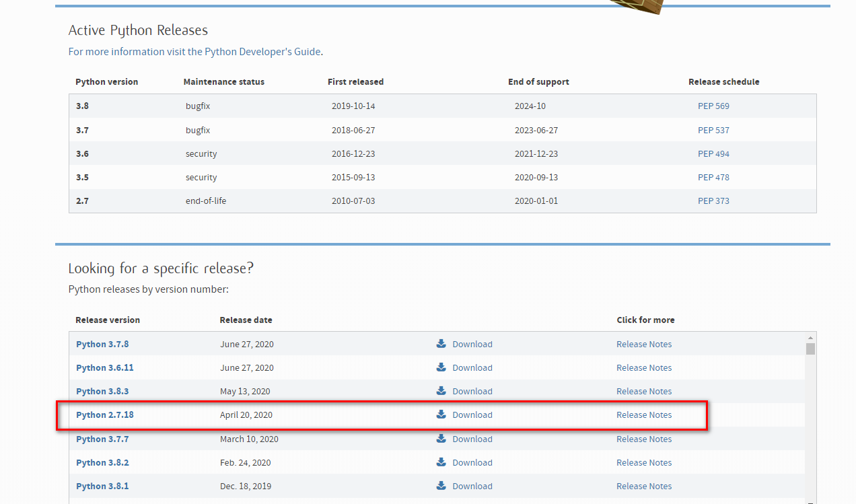This screenshot has width=856, height=504.
Task: Click the download icon for Python 3.6.11
Action: tap(441, 367)
